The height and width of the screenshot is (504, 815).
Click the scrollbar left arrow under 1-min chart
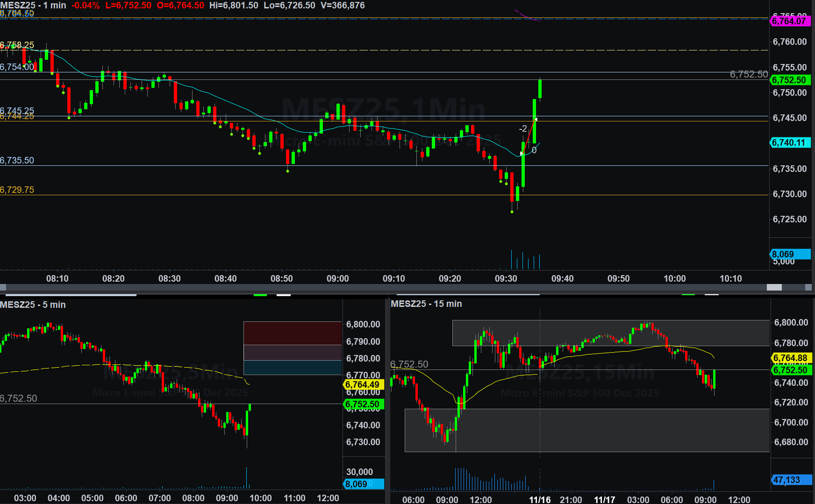click(x=3, y=287)
